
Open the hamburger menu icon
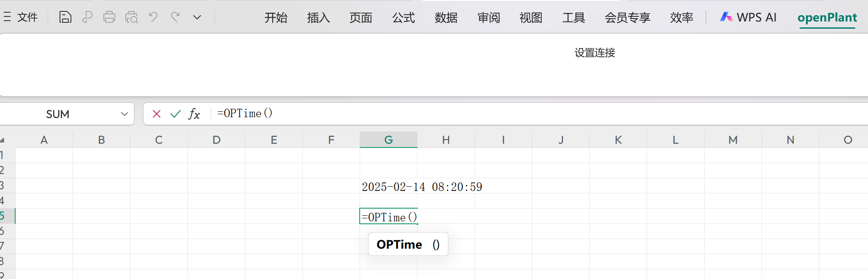click(x=7, y=17)
